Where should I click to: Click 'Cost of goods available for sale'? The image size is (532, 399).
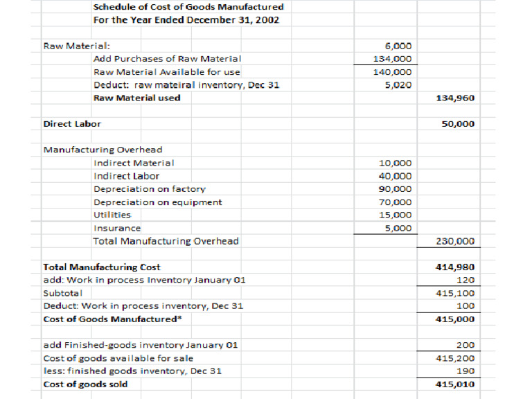pyautogui.click(x=118, y=359)
